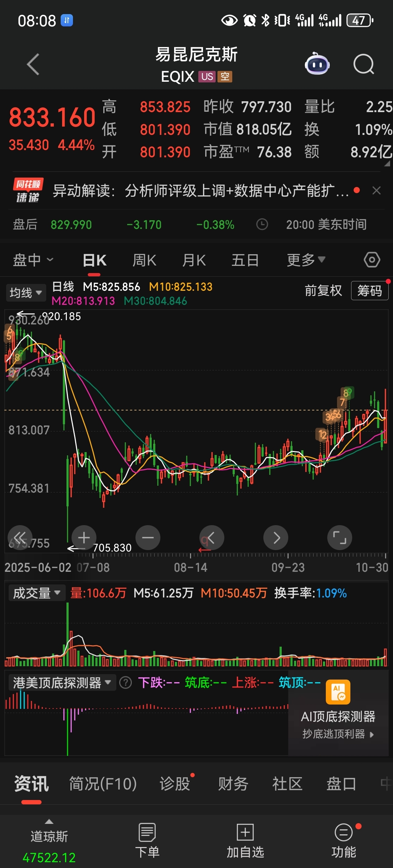The image size is (393, 868).
Task: Tap the back arrow icon
Action: tap(33, 64)
